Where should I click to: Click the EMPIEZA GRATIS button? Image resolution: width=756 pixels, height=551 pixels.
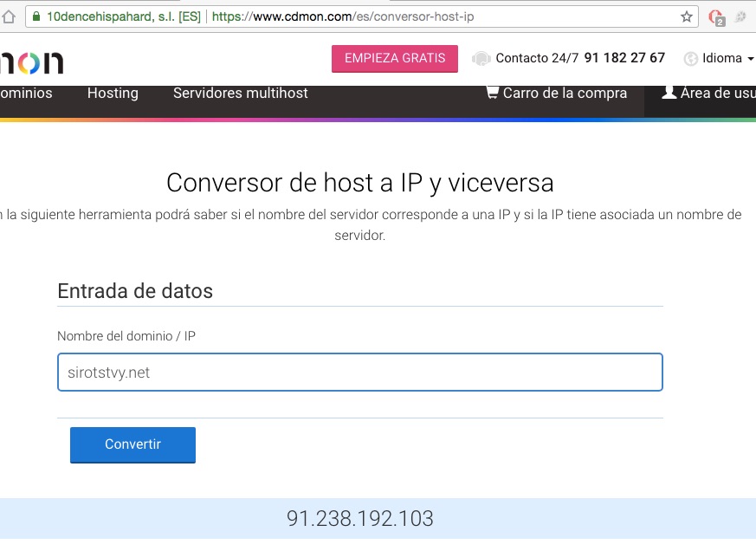point(394,58)
